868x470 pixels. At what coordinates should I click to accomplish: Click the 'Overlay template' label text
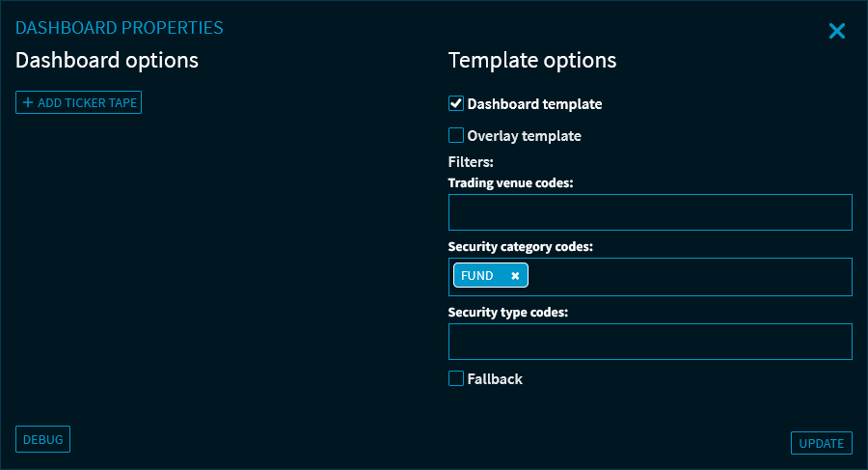524,136
